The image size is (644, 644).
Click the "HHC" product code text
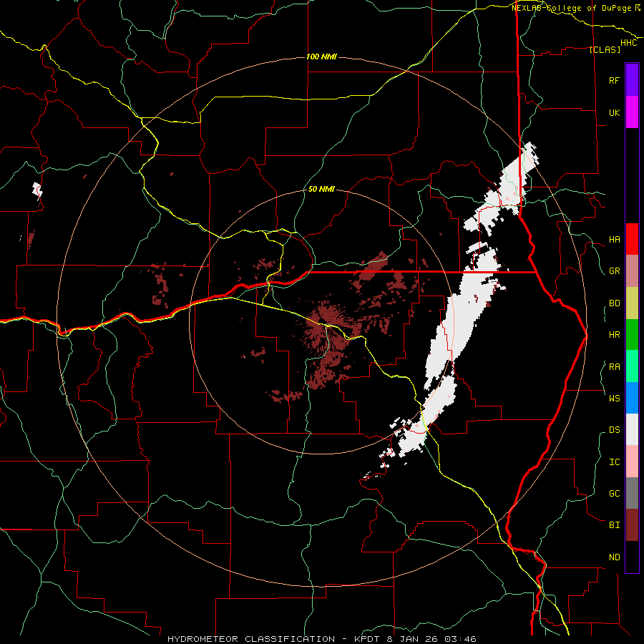629,43
